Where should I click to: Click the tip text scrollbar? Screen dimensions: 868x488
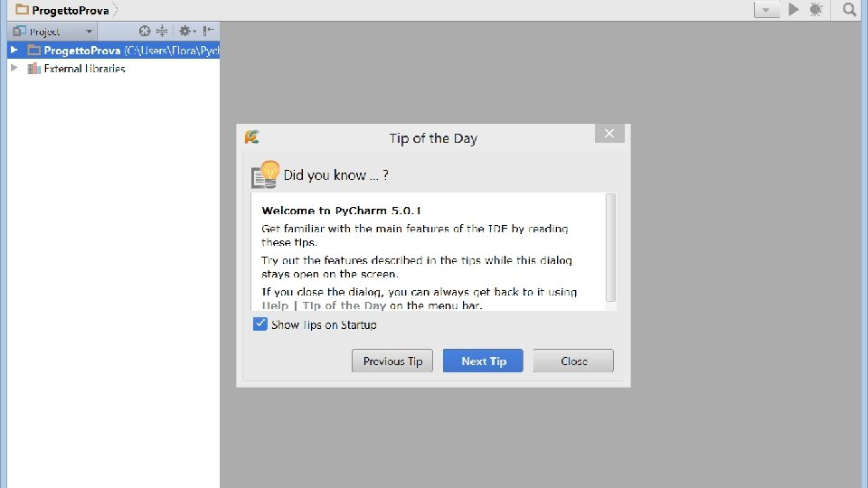click(610, 248)
